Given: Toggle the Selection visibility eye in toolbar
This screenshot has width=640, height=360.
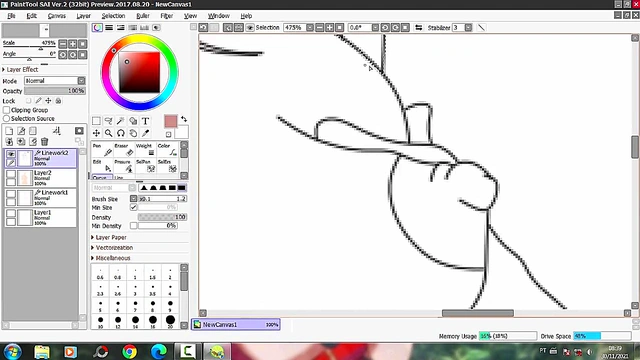Looking at the screenshot, I should (250, 27).
